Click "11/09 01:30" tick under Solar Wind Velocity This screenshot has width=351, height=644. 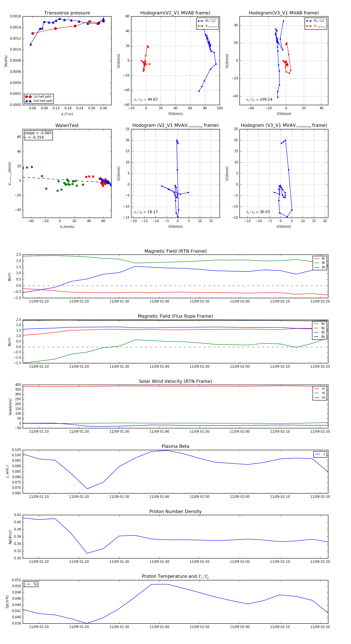tap(119, 431)
